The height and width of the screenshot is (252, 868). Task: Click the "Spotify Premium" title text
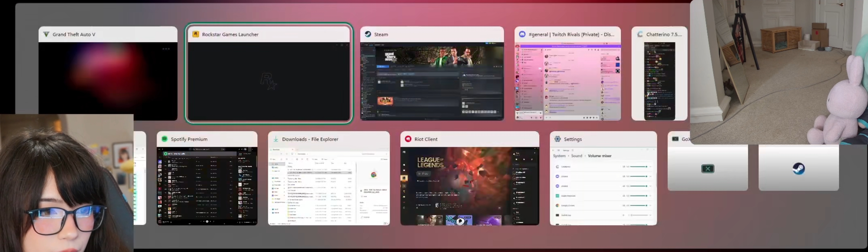click(189, 139)
